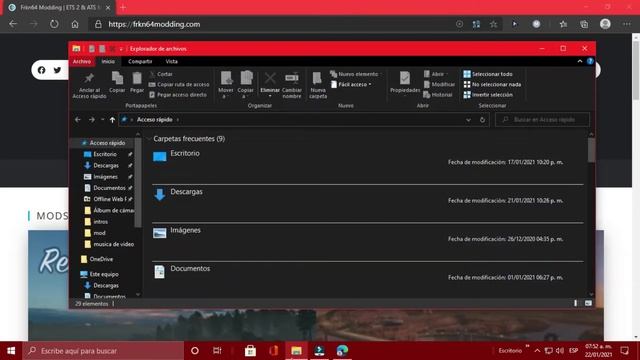
Task: Select Acceso rápido in the navigation tree
Action: pyautogui.click(x=107, y=143)
